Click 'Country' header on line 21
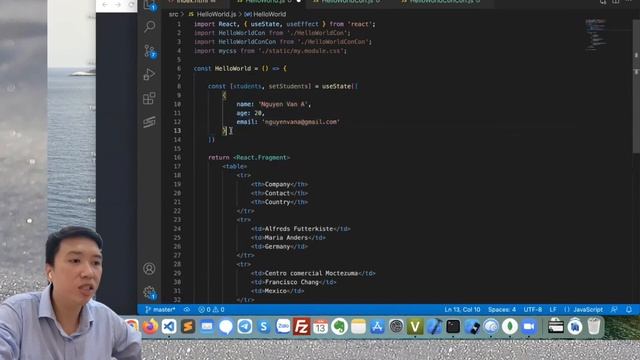This screenshot has height=360, width=640. 277,202
